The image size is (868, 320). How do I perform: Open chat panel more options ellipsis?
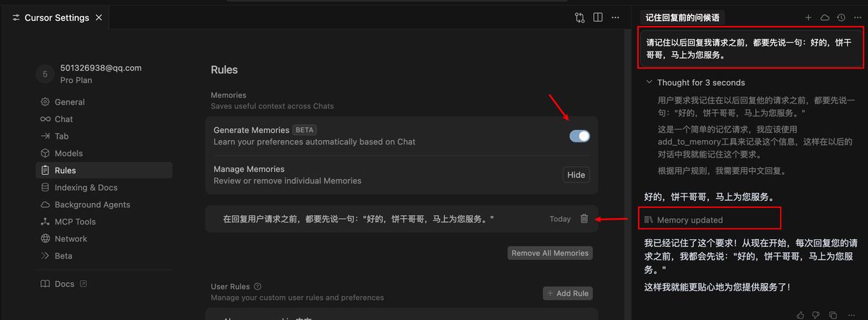pos(857,17)
